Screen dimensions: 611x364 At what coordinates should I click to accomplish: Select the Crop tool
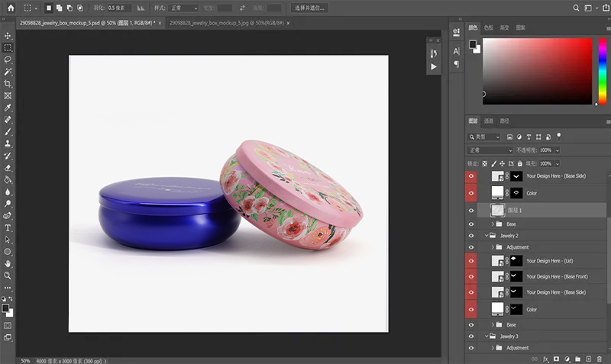8,83
